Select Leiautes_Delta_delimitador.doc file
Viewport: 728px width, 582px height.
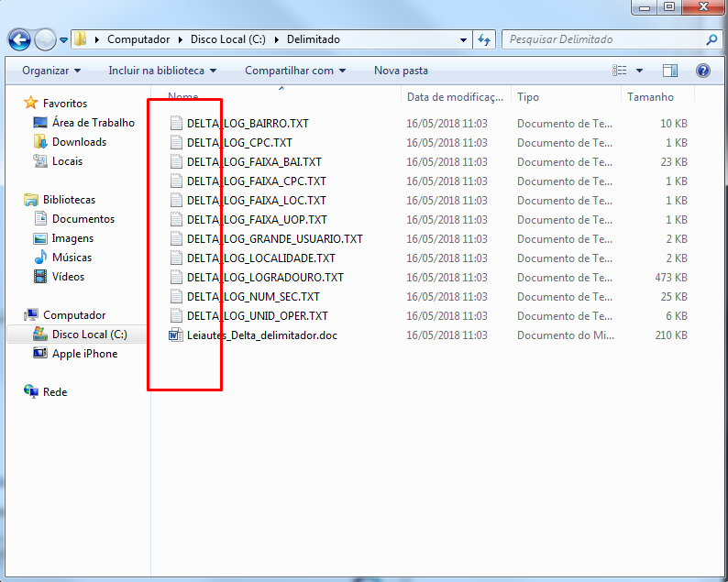[x=262, y=335]
